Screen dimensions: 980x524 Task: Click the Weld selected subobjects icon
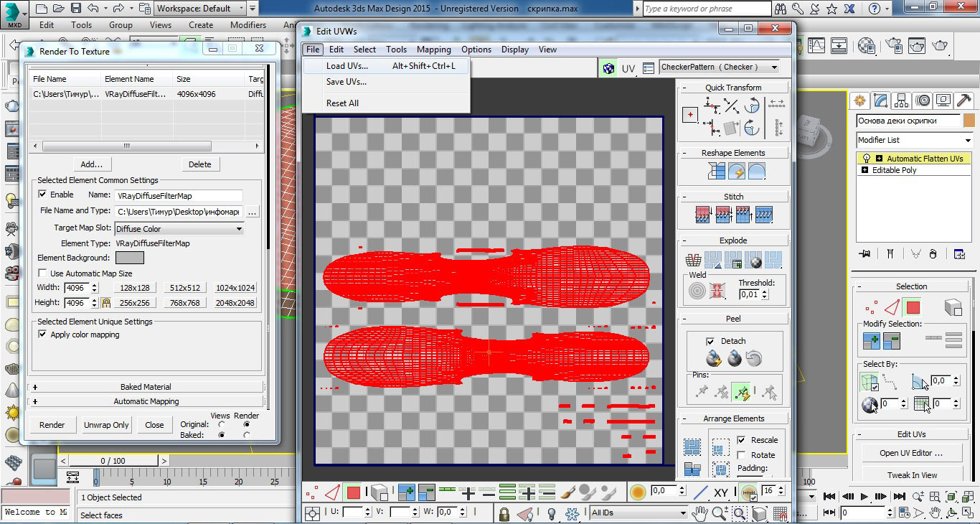pyautogui.click(x=716, y=291)
